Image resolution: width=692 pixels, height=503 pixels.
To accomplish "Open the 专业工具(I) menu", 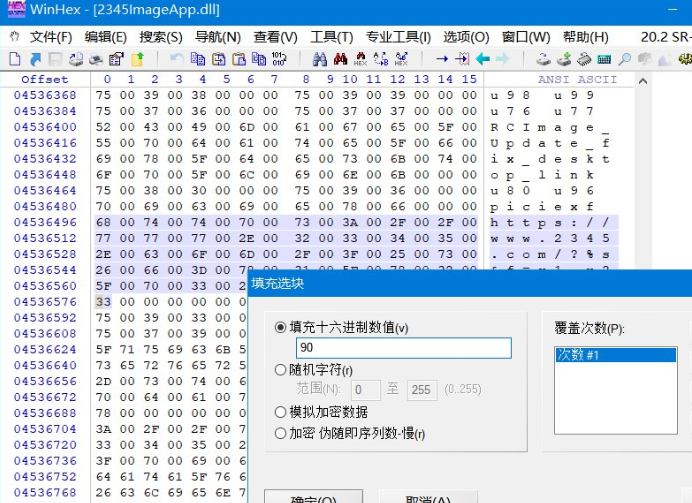I will pyautogui.click(x=398, y=37).
